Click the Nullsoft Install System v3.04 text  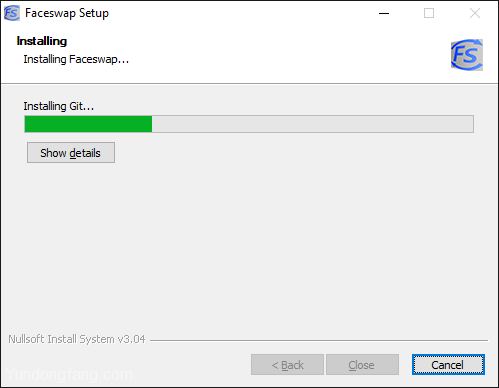[77, 339]
